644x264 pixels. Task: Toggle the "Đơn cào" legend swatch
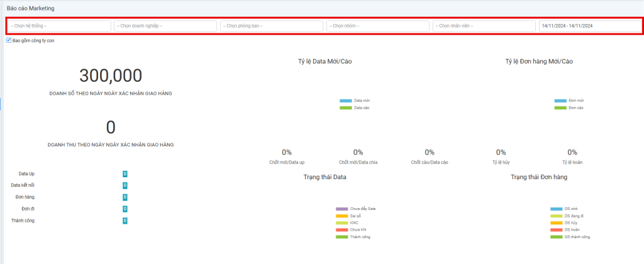560,108
